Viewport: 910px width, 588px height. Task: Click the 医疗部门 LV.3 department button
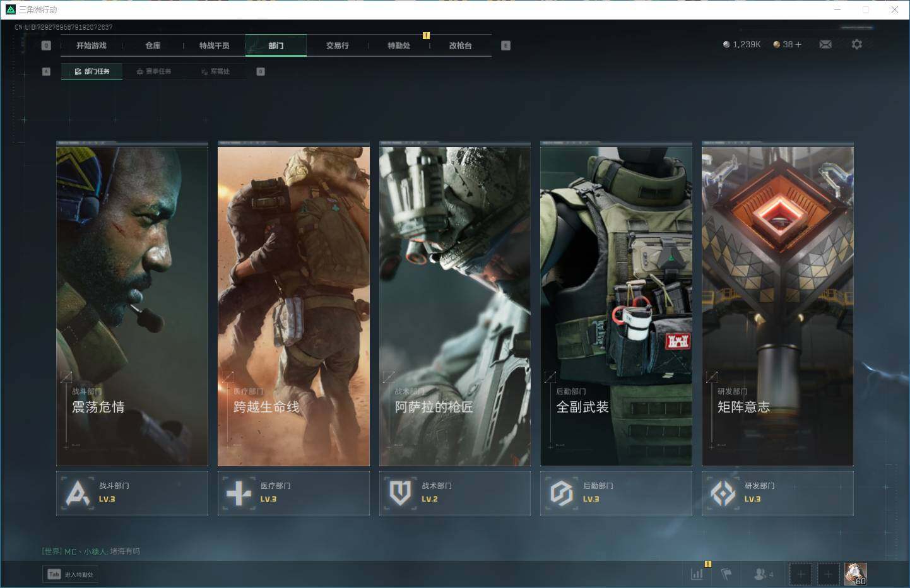click(293, 493)
